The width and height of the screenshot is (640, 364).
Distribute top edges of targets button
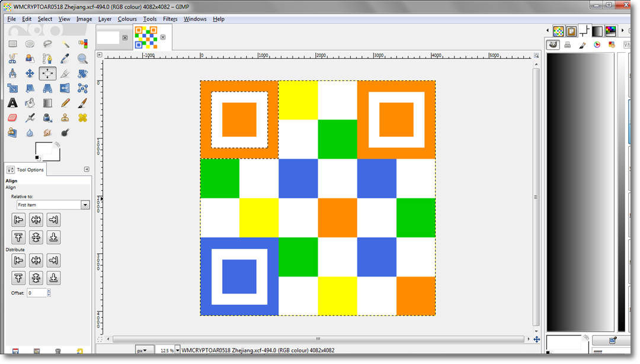tap(18, 278)
